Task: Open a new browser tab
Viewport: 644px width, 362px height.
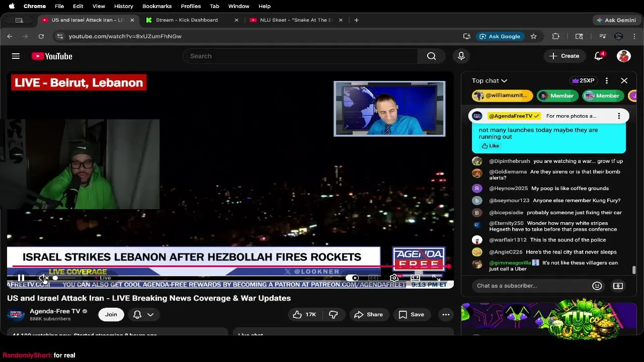Action: point(356,20)
